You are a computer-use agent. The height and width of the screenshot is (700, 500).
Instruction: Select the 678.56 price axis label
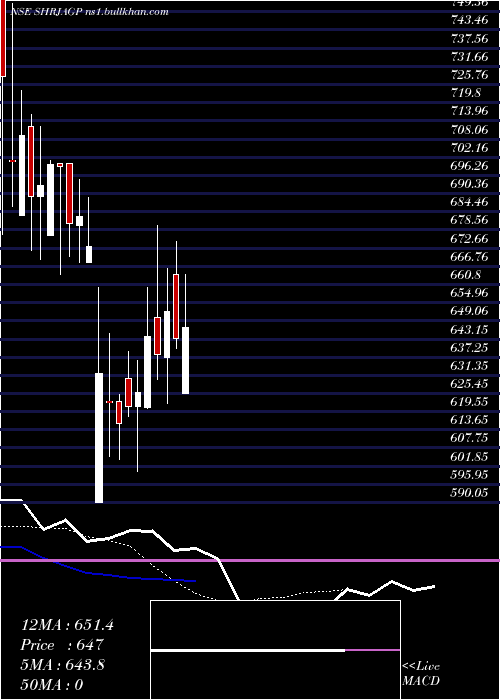(469, 220)
